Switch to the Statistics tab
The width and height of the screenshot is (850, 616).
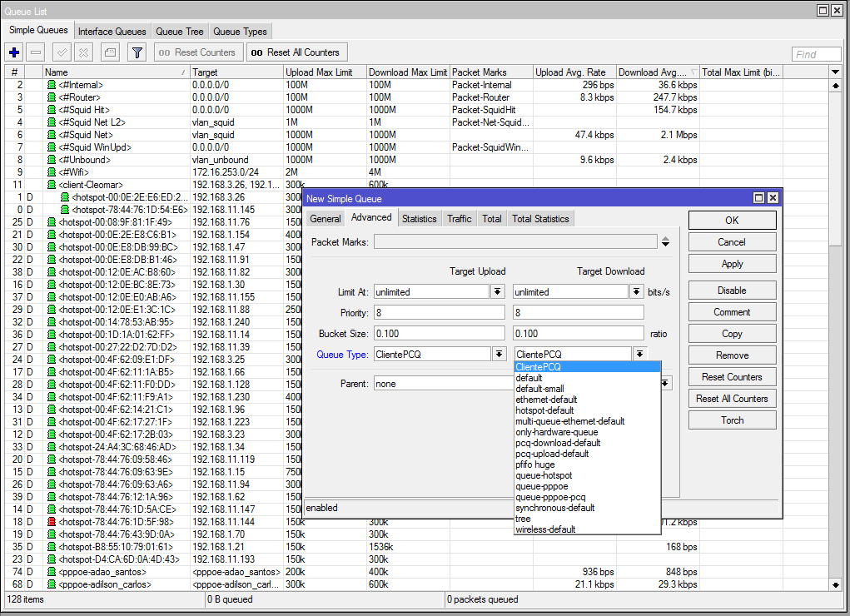point(419,219)
